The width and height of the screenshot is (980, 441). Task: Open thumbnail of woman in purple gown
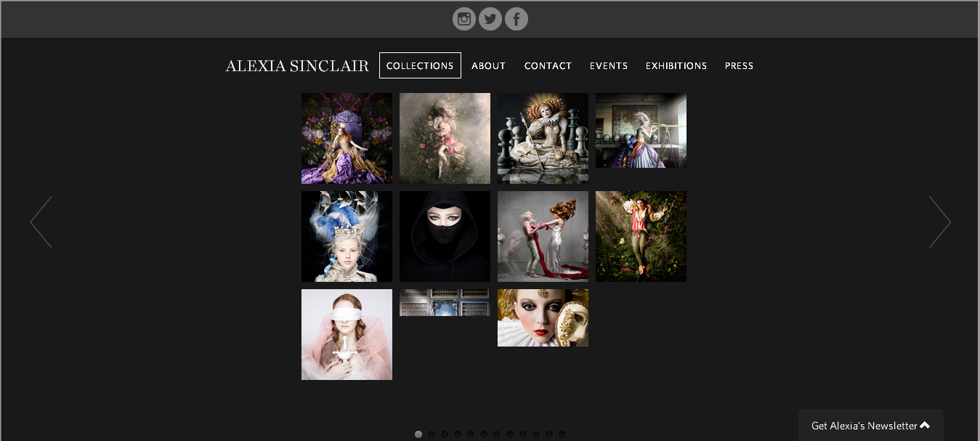click(x=347, y=138)
